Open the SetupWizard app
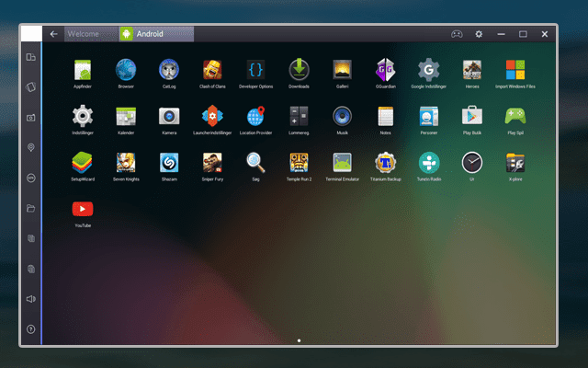The height and width of the screenshot is (368, 588). (x=82, y=163)
